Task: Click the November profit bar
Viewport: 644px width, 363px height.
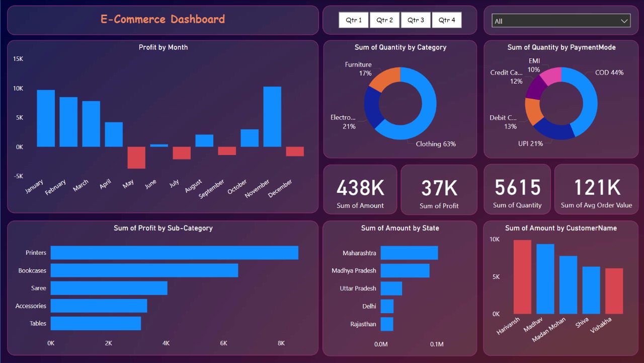Action: pos(272,117)
